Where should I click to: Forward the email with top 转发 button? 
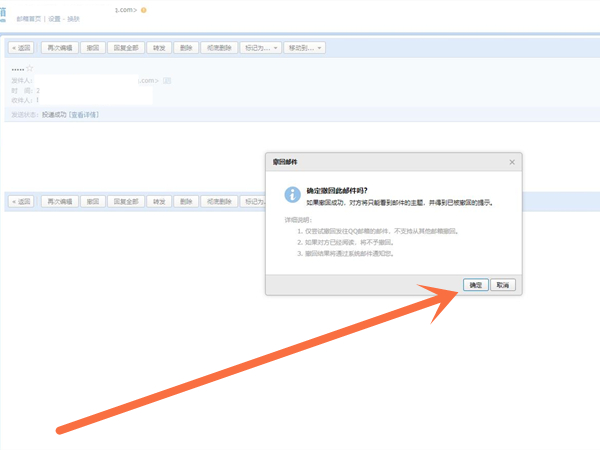(x=159, y=47)
